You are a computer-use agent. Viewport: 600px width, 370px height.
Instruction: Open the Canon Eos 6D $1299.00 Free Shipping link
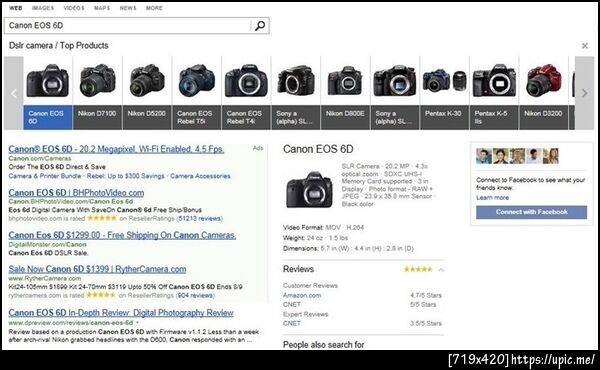tap(122, 235)
